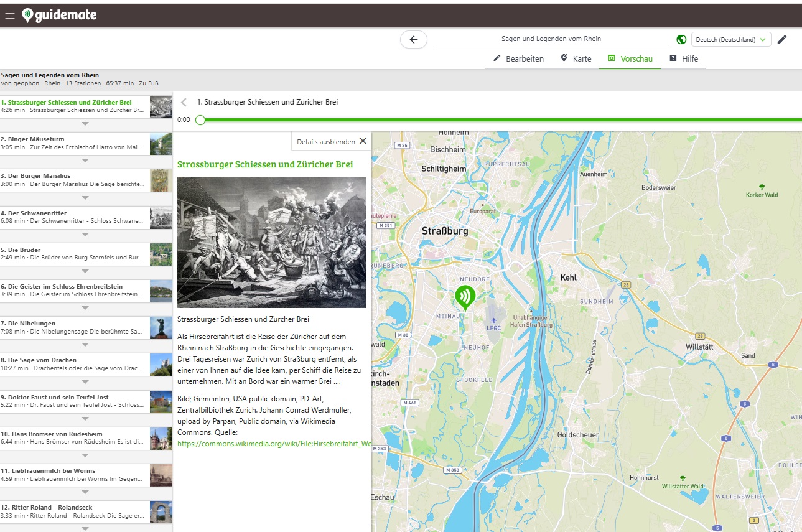Click the LFGC airfield icon on map
The image size is (802, 532).
point(493,320)
